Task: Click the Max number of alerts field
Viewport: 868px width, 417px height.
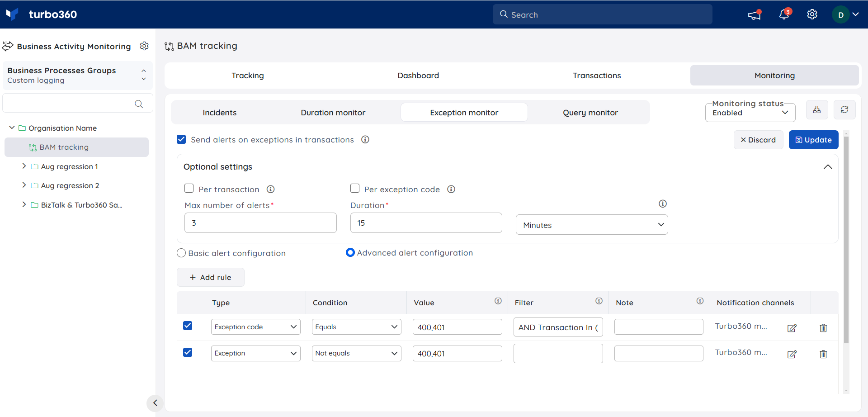Action: [x=260, y=223]
